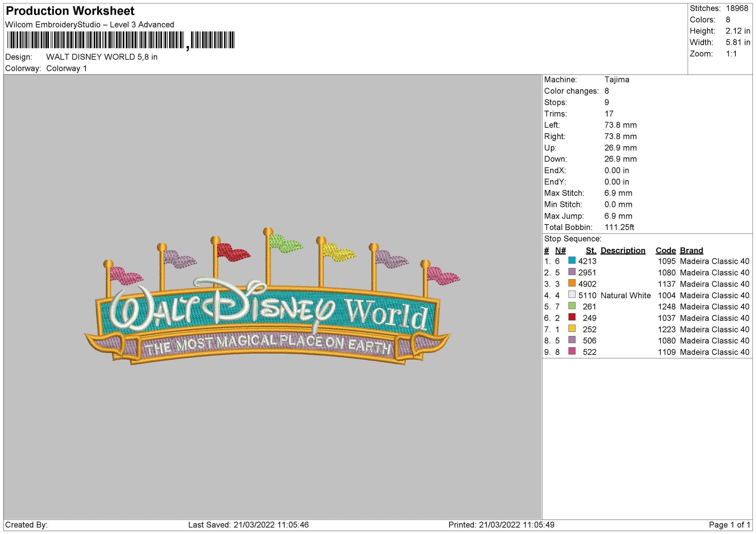The width and height of the screenshot is (756, 534).
Task: Click the barcode under the software name
Action: 121,40
